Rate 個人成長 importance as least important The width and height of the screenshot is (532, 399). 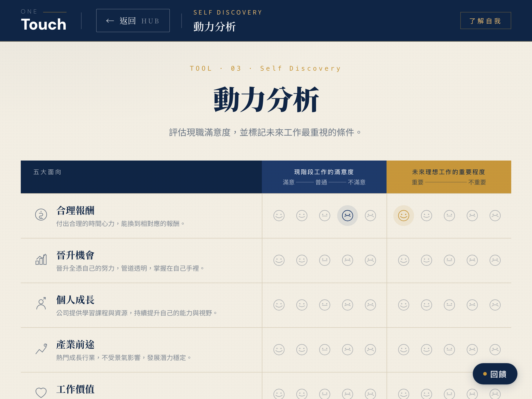(495, 305)
